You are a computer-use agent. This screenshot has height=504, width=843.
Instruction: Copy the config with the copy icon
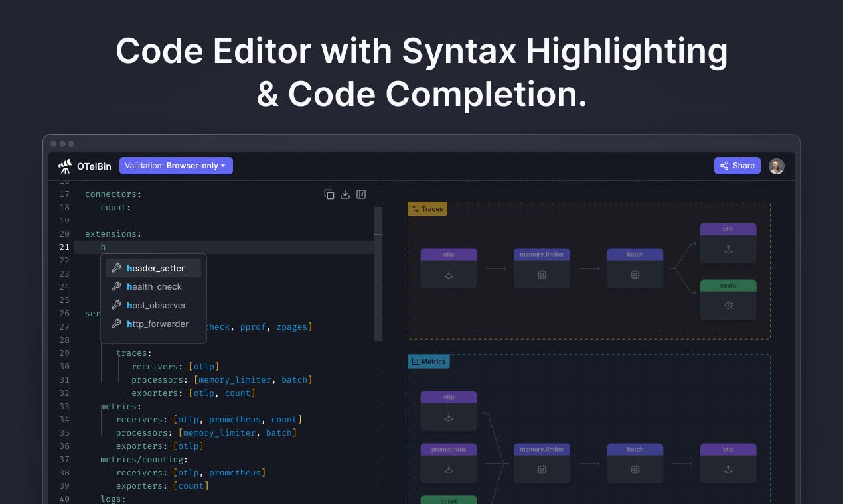(329, 194)
